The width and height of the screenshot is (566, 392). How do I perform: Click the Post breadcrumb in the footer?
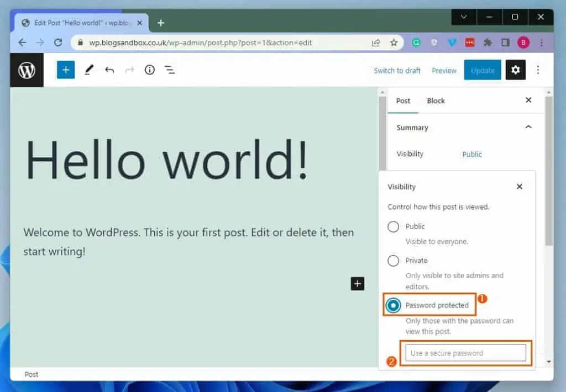[x=32, y=374]
